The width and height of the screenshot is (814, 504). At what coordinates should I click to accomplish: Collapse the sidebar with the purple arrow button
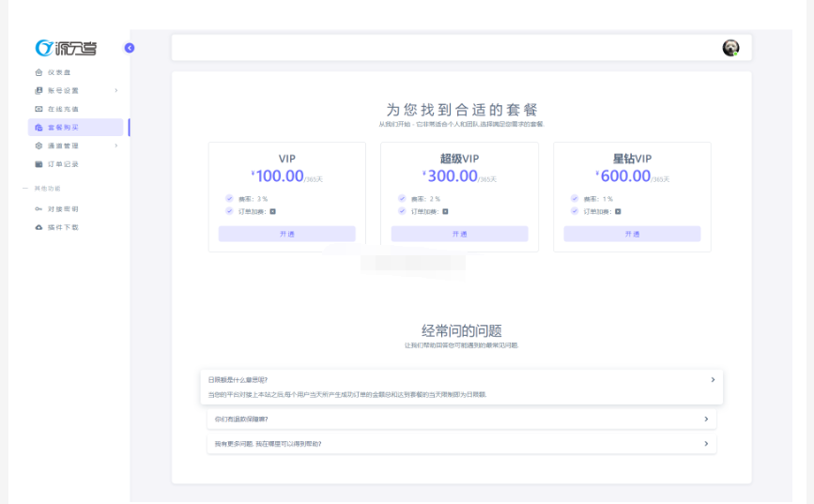pos(130,48)
